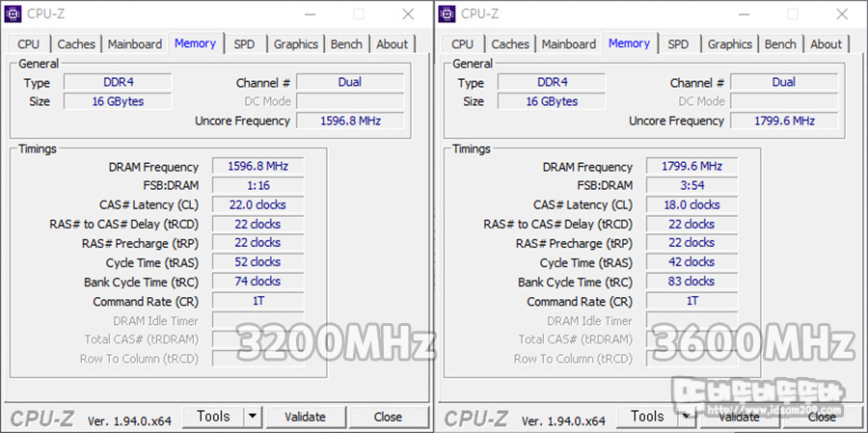Image resolution: width=868 pixels, height=433 pixels.
Task: Open the Mainboard tab in the right window
Action: (x=568, y=44)
